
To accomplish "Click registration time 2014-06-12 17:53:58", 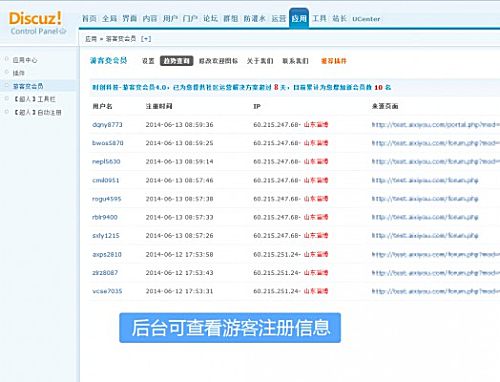I will pos(179,255).
